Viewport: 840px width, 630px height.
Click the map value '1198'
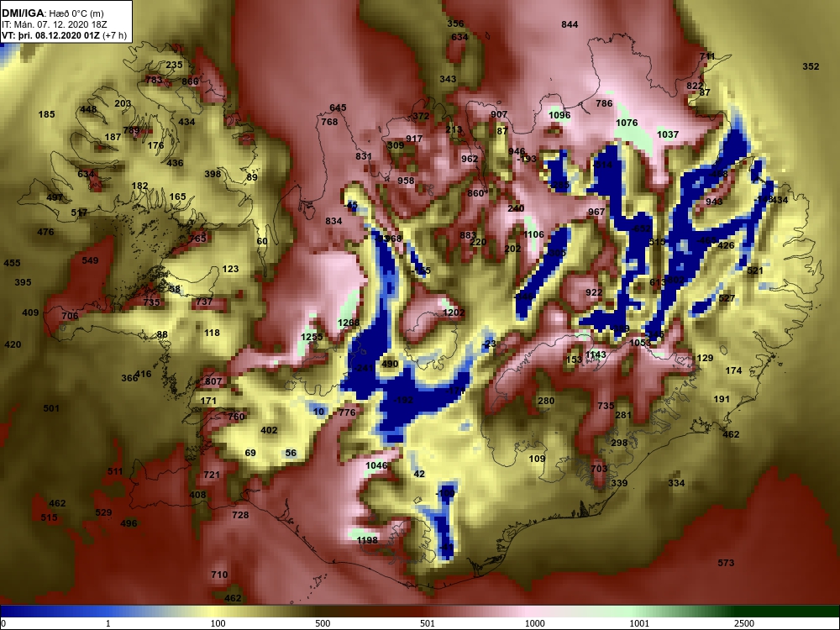[x=367, y=540]
